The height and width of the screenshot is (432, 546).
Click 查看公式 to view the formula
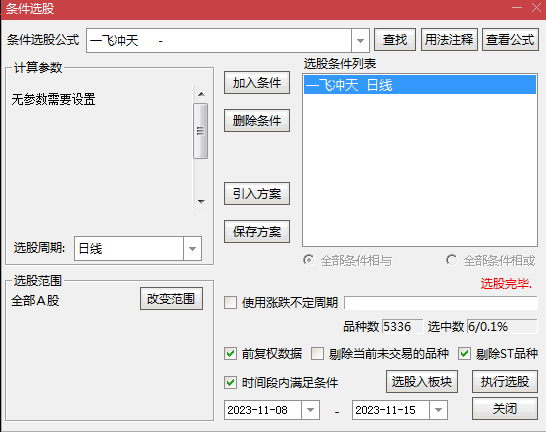[x=510, y=40]
